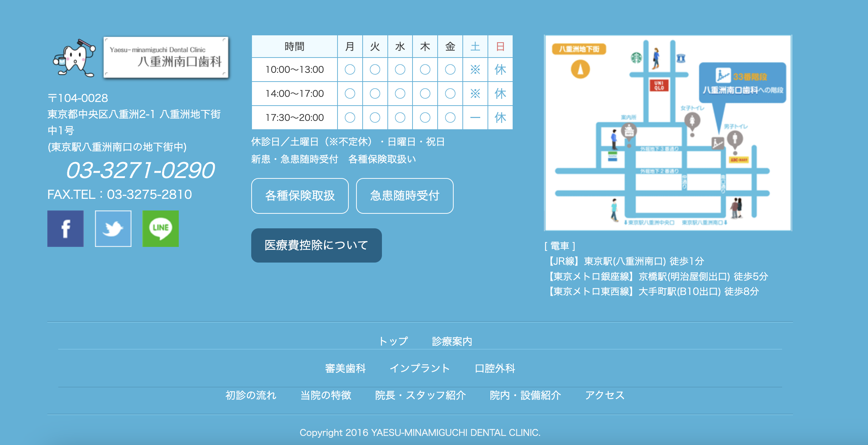Click Sunday 休 in 14:00〜17:00 row
The width and height of the screenshot is (868, 445).
501,94
